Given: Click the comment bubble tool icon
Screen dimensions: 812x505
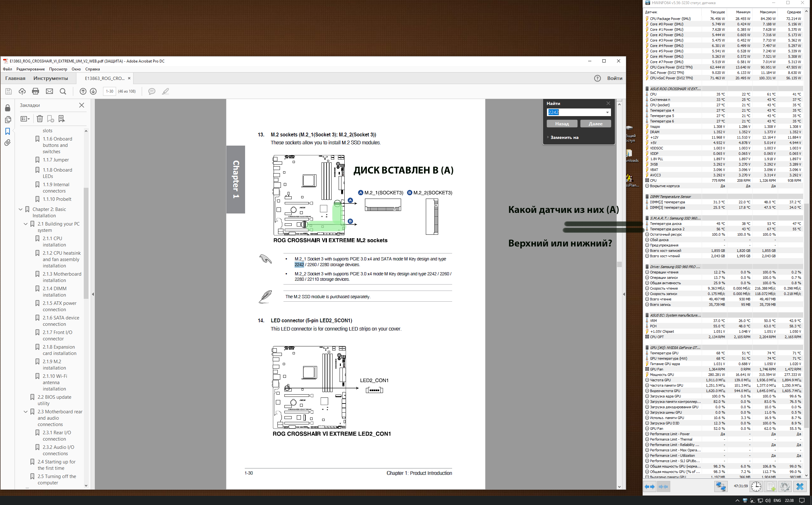Looking at the screenshot, I should click(152, 91).
